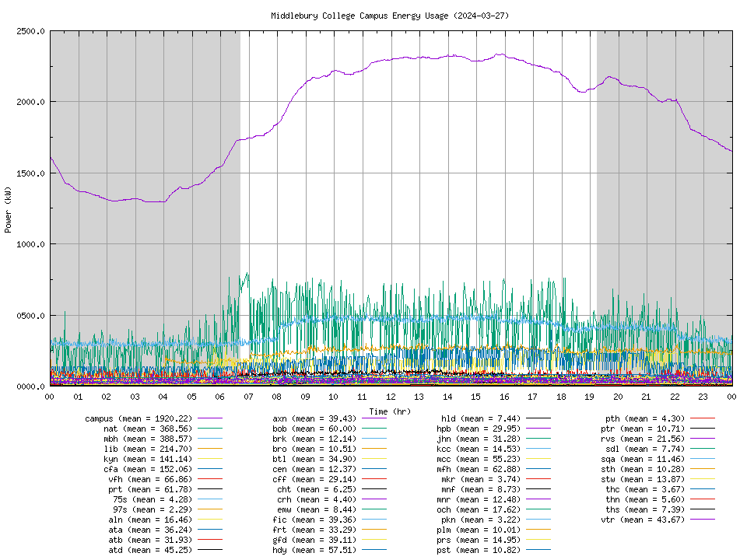
Task: Select the "emw (mean = 8.44)" legend label
Action: tap(317, 509)
